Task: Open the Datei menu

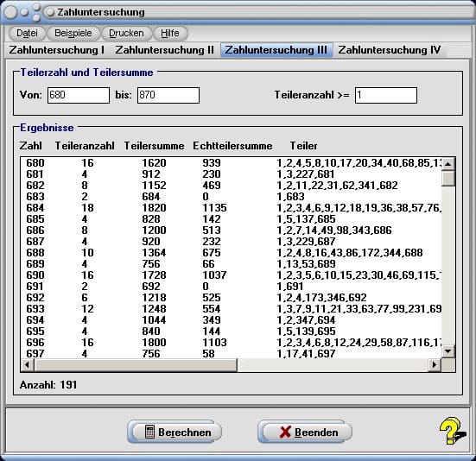Action: 28,33
